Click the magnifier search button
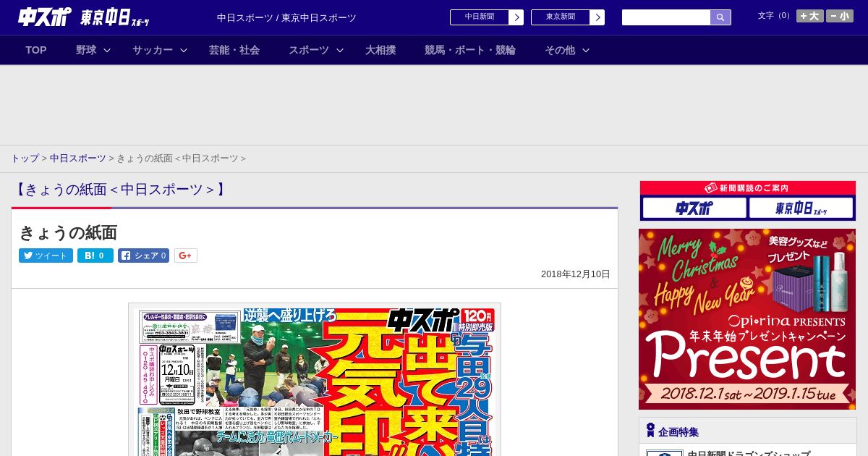Screen dimensions: 868x456 (720, 17)
